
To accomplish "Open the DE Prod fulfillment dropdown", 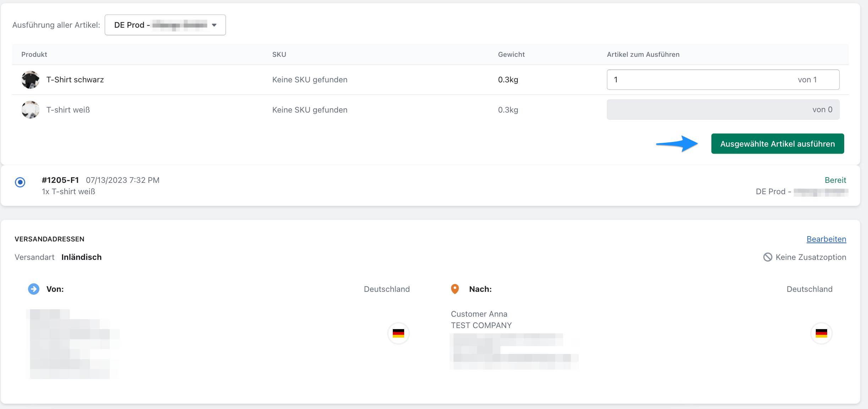I will tap(165, 25).
